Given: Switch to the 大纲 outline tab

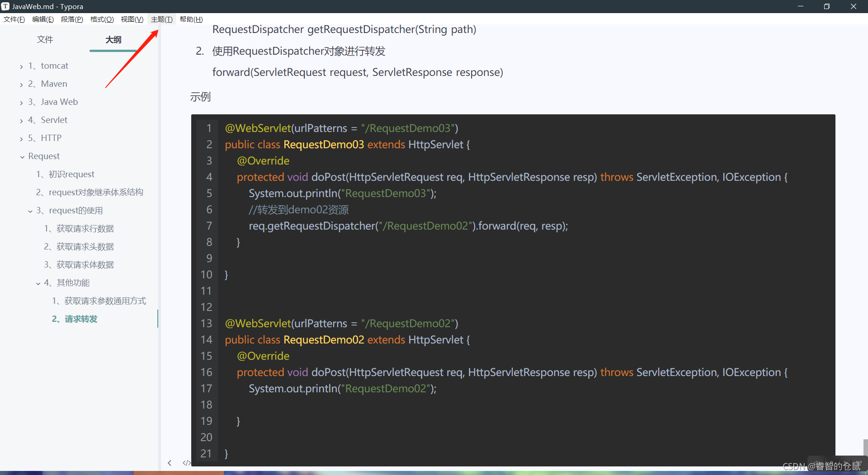Looking at the screenshot, I should pyautogui.click(x=113, y=40).
